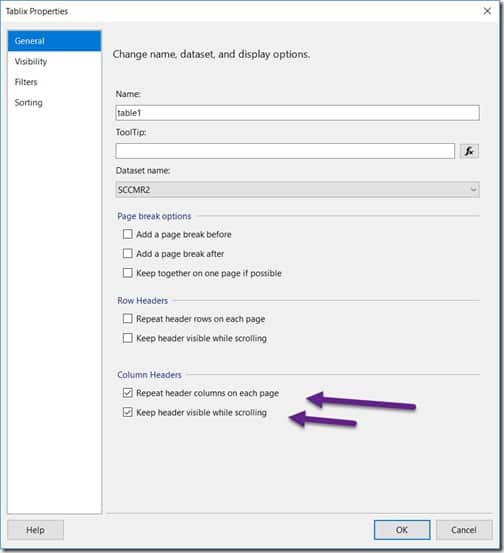Enable Add a page break before

(x=128, y=234)
